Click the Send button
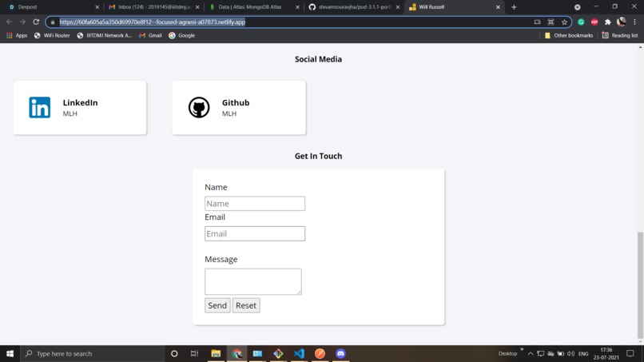 click(x=217, y=305)
